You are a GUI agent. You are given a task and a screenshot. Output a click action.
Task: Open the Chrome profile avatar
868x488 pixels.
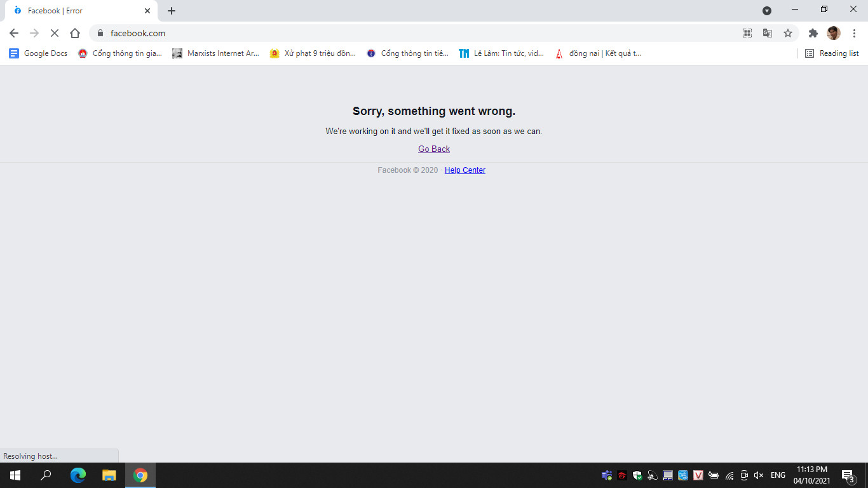(833, 33)
